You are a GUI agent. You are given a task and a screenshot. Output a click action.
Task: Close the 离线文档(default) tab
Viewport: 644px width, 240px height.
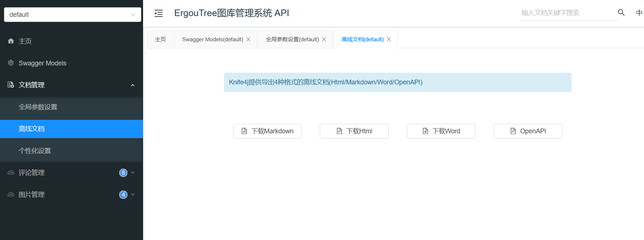pos(389,39)
